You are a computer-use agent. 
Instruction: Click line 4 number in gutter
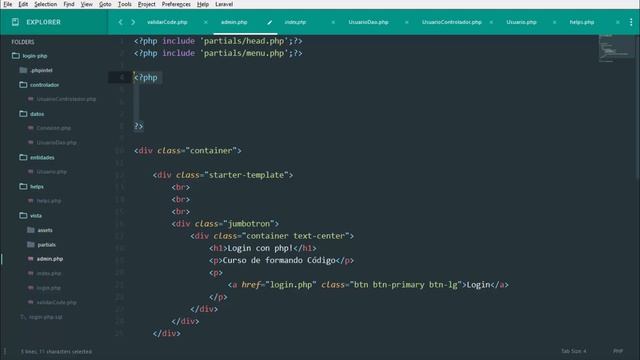(x=122, y=77)
